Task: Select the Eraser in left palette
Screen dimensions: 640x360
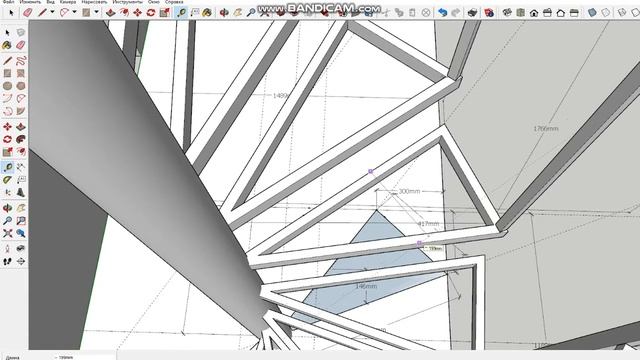Action: click(20, 45)
